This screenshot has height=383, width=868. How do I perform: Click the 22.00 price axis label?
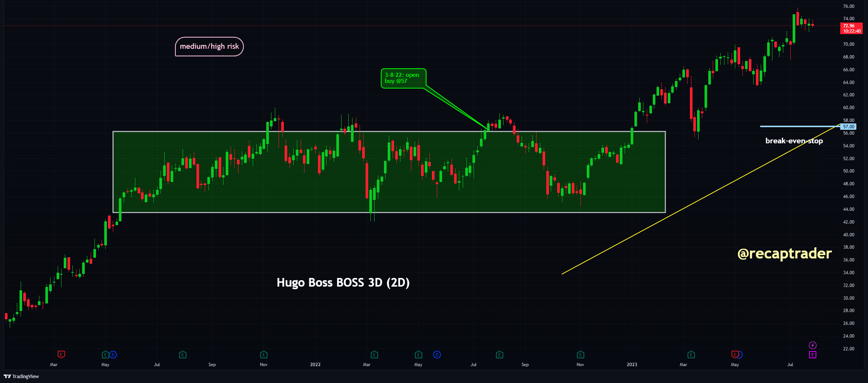849,349
